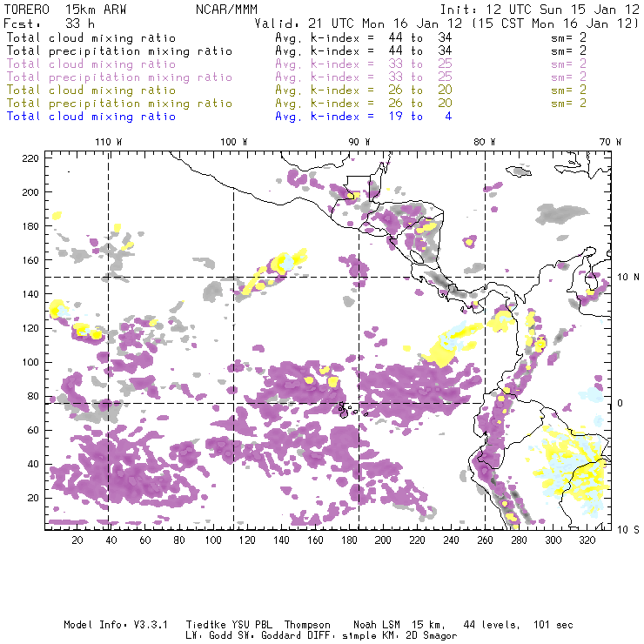Click the '80 W' longitude label

point(485,142)
